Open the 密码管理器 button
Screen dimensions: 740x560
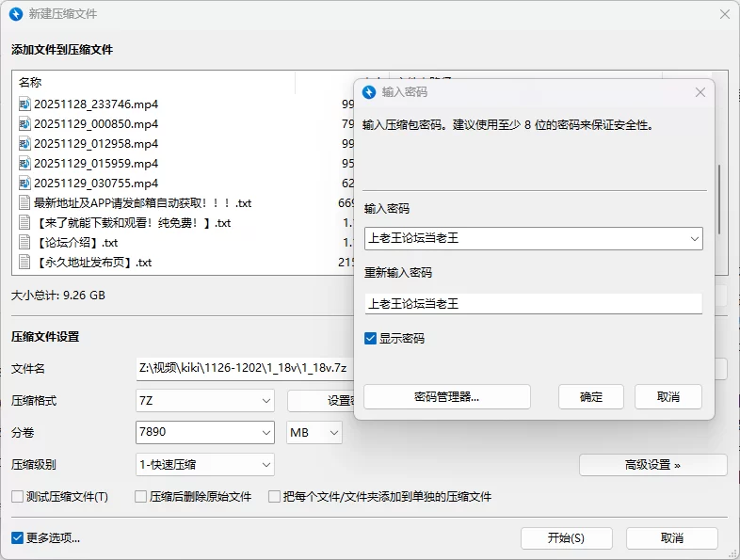click(446, 397)
